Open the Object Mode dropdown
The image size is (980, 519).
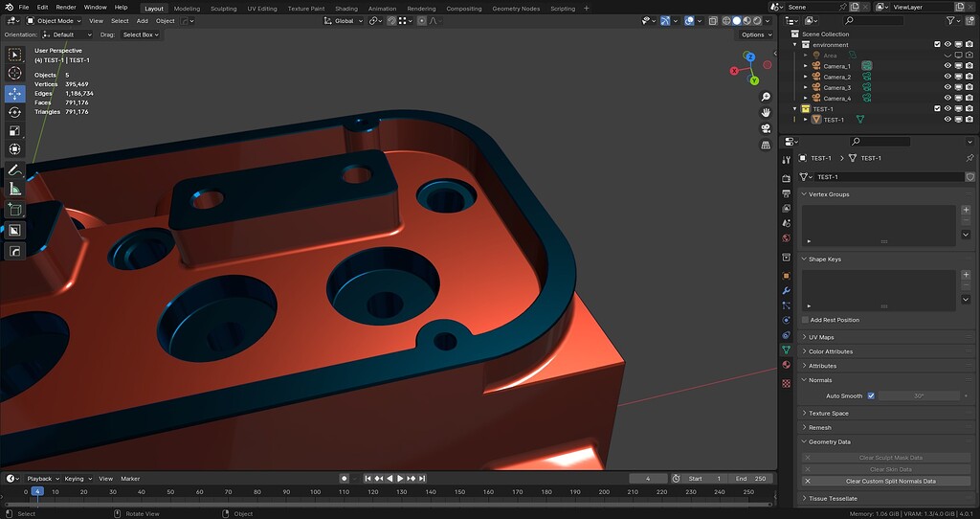[54, 21]
